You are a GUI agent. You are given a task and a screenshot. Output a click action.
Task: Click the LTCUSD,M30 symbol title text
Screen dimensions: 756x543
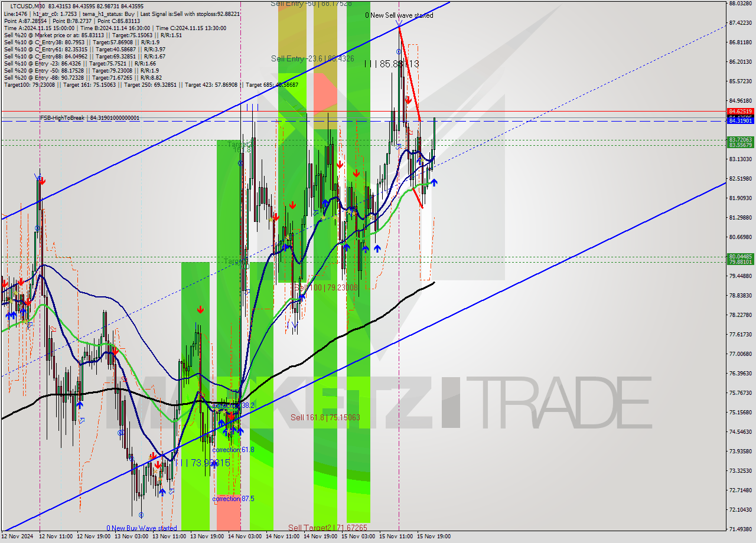point(27,6)
